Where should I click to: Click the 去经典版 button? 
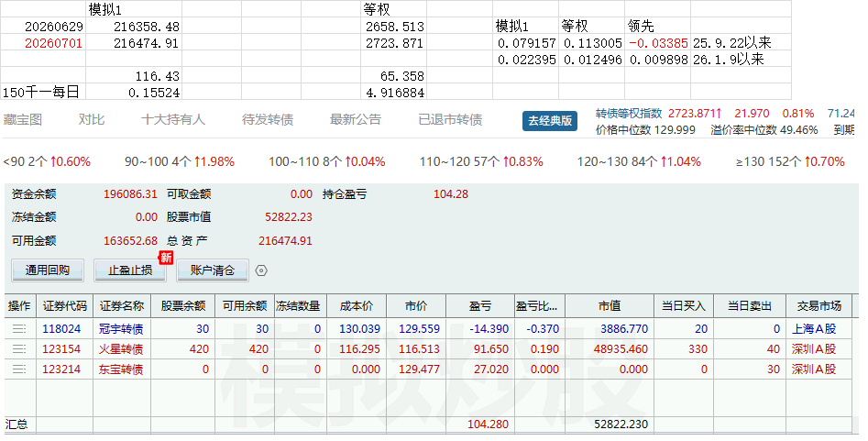(550, 120)
